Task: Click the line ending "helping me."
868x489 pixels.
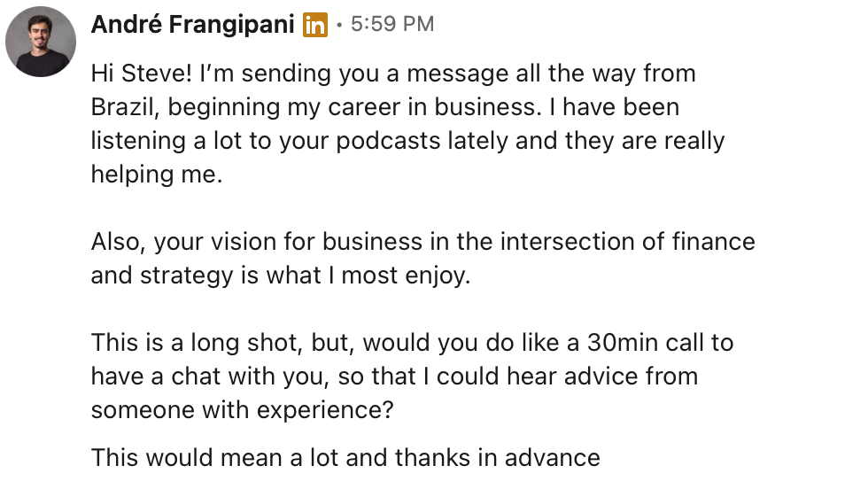Action: 157,175
